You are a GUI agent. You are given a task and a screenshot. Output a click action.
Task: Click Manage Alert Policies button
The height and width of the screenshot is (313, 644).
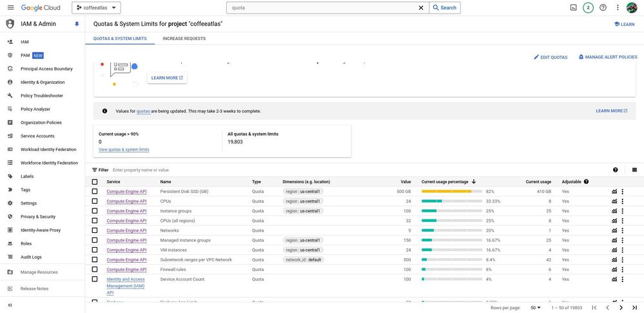click(x=608, y=57)
